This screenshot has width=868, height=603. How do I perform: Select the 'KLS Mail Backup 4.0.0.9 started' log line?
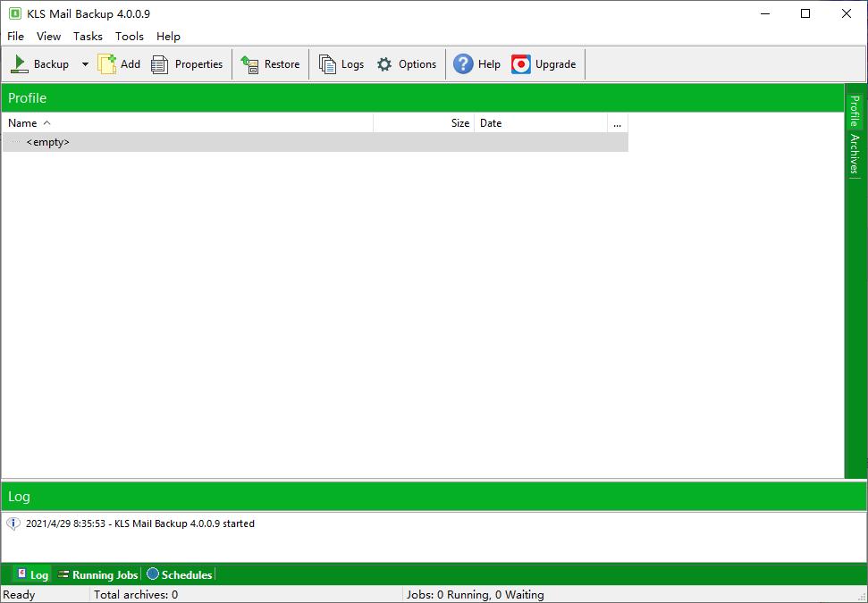(140, 523)
